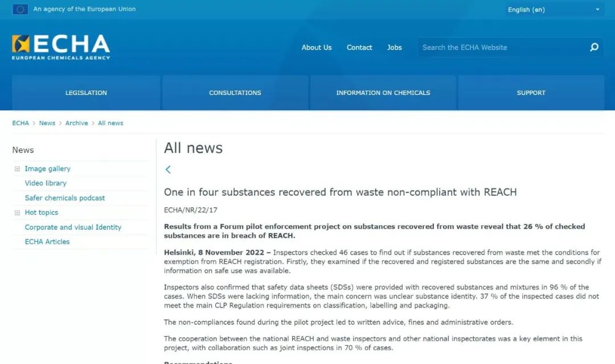The image size is (615, 364).
Task: Open the English language dropdown
Action: 553,10
